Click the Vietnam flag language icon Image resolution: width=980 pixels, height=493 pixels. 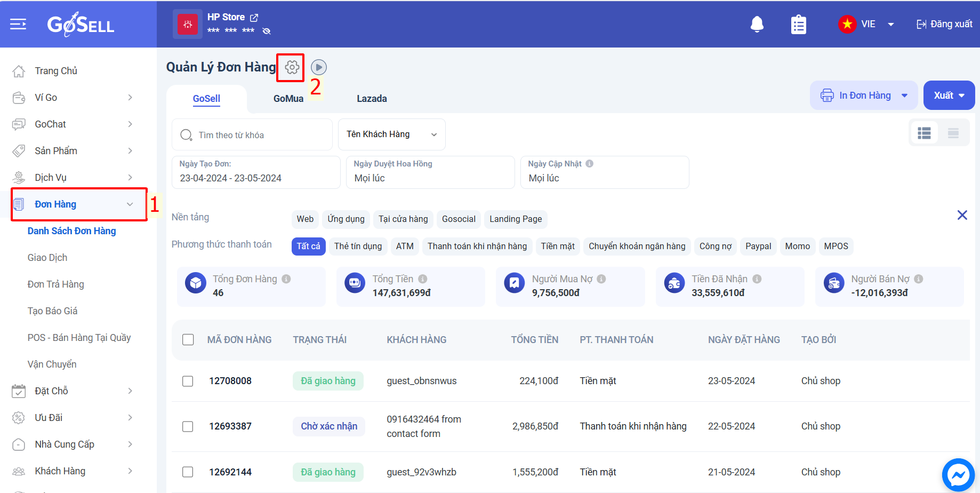point(847,24)
